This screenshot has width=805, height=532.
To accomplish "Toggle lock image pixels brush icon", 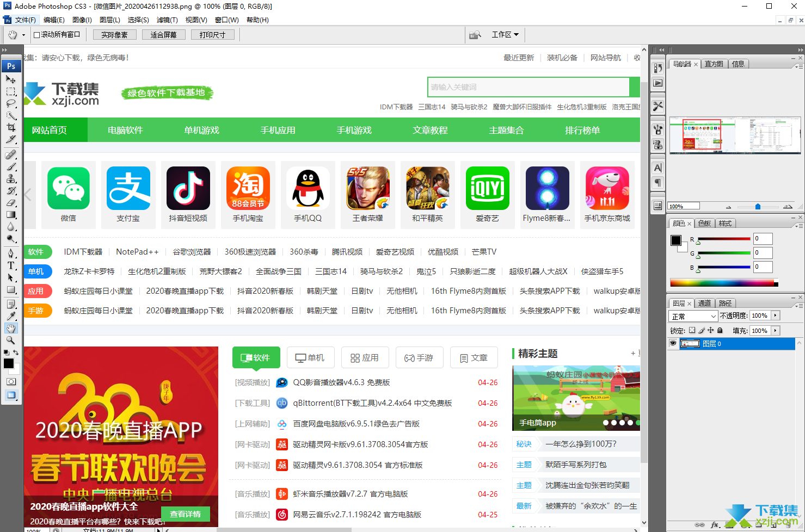I will point(702,330).
